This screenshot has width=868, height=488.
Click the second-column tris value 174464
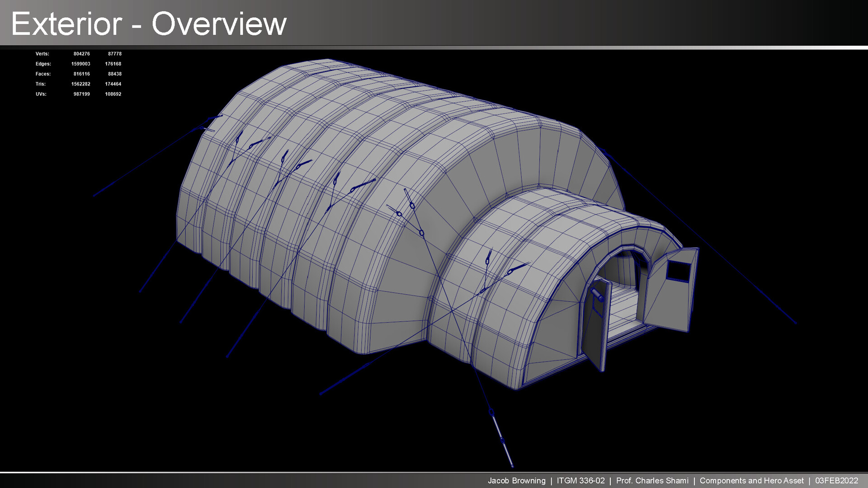pyautogui.click(x=114, y=84)
